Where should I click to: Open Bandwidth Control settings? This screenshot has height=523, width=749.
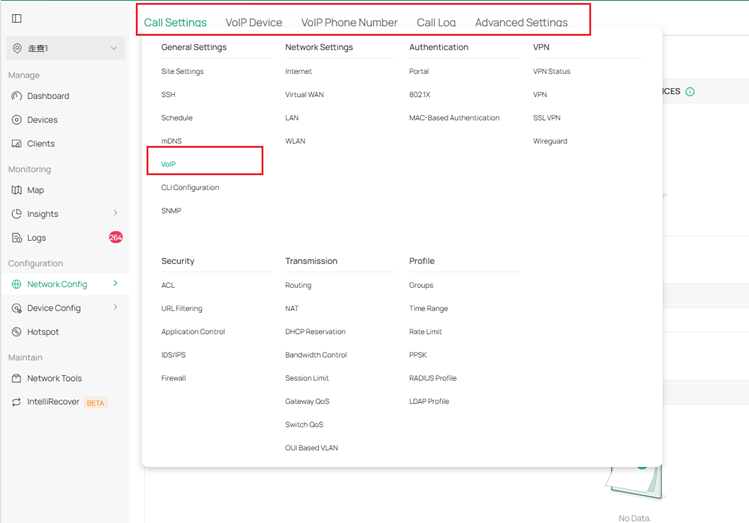316,355
